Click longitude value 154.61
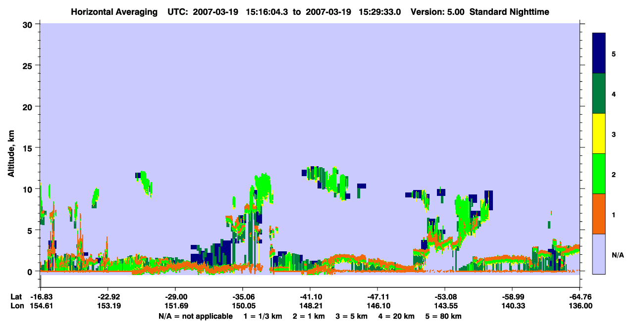 click(41, 306)
